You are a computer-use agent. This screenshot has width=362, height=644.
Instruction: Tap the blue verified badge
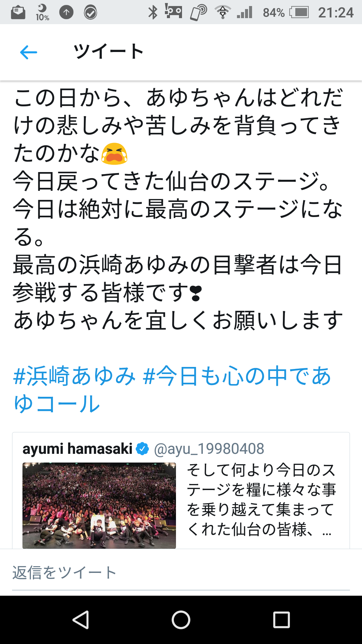pyautogui.click(x=143, y=449)
